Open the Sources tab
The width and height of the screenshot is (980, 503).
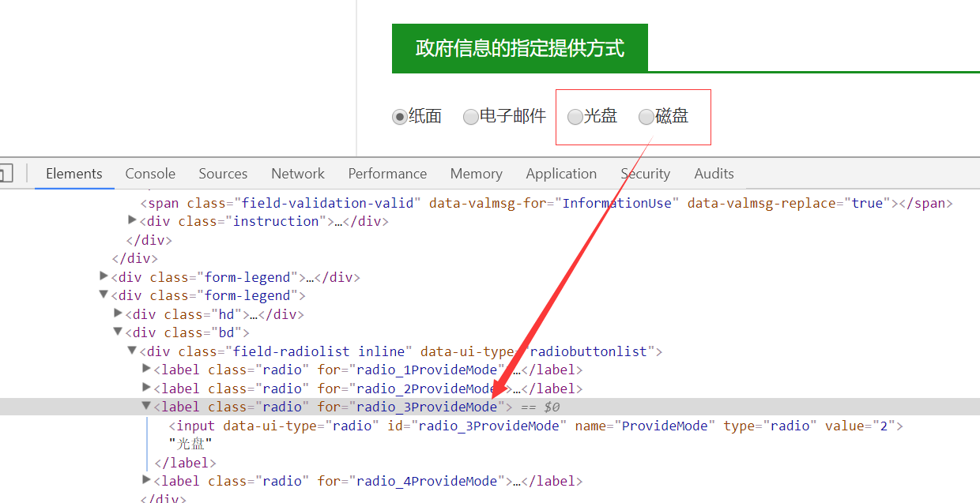223,174
